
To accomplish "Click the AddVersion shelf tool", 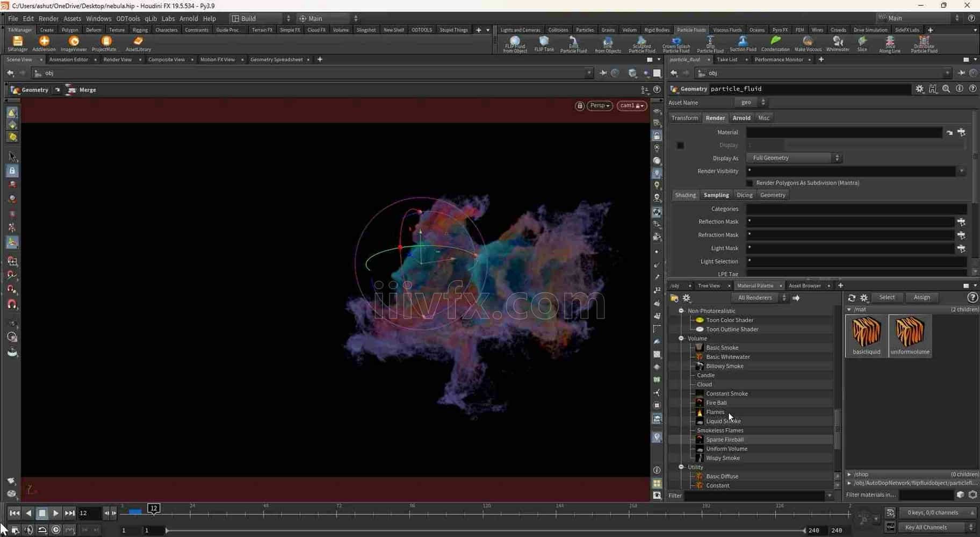I will click(x=44, y=44).
